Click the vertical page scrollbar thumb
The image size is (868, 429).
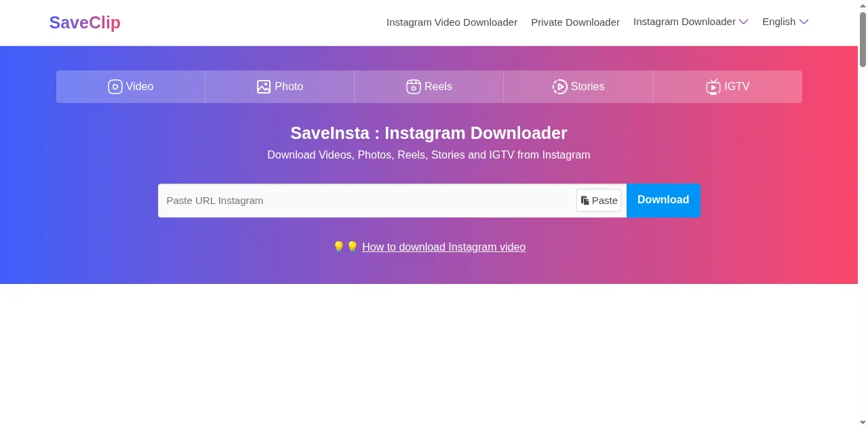(x=863, y=39)
